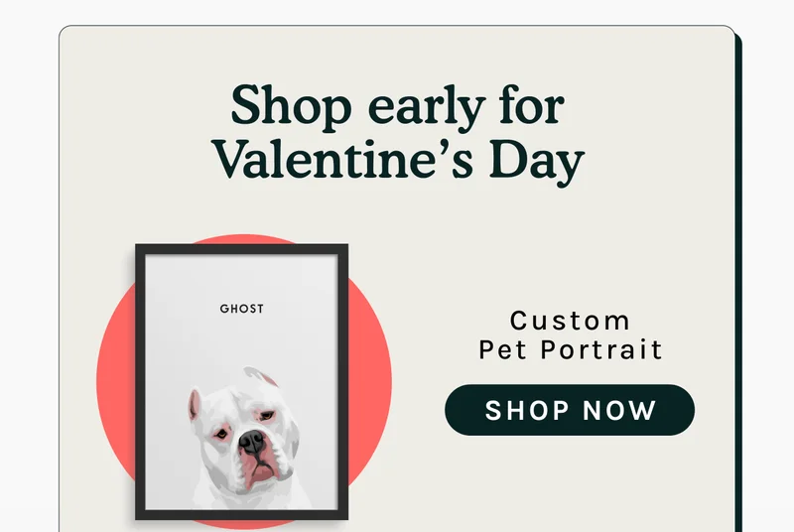The image size is (794, 532).
Task: Click the SHOP NOW button
Action: [570, 410]
